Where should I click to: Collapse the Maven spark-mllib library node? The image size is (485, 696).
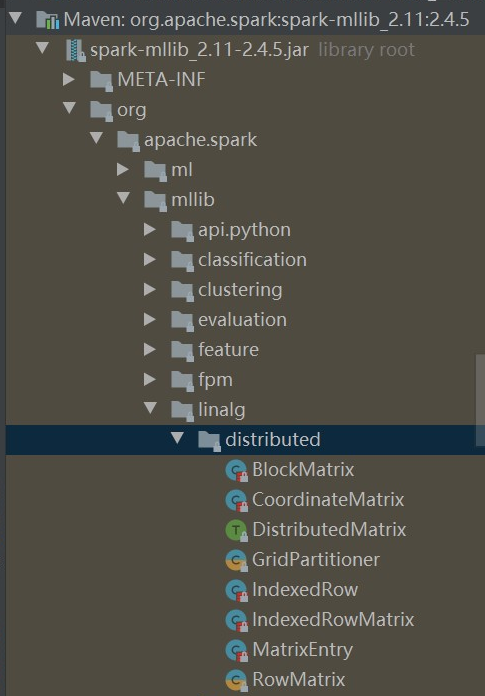[16, 19]
